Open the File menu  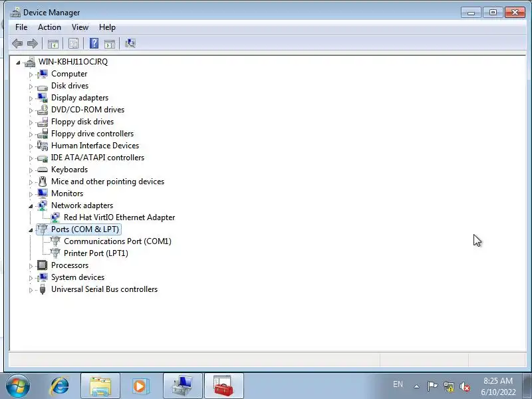[21, 27]
